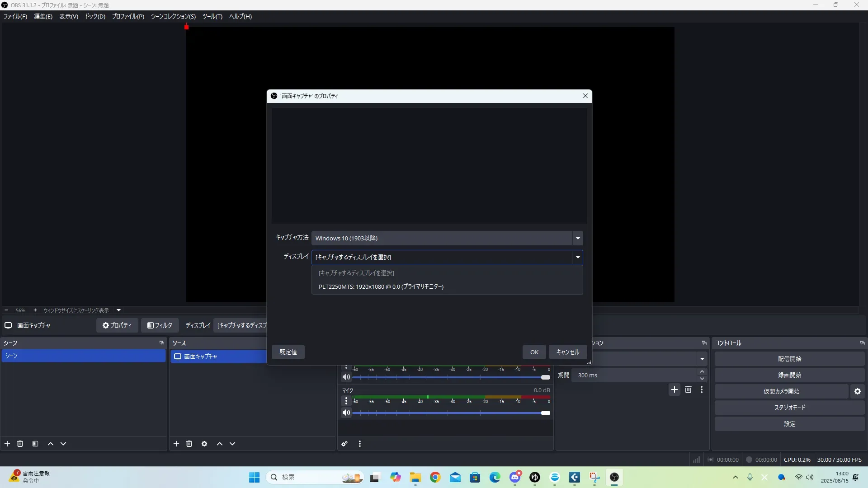Click the マイク volume slider
Screen dimensions: 868x488
pos(450,413)
